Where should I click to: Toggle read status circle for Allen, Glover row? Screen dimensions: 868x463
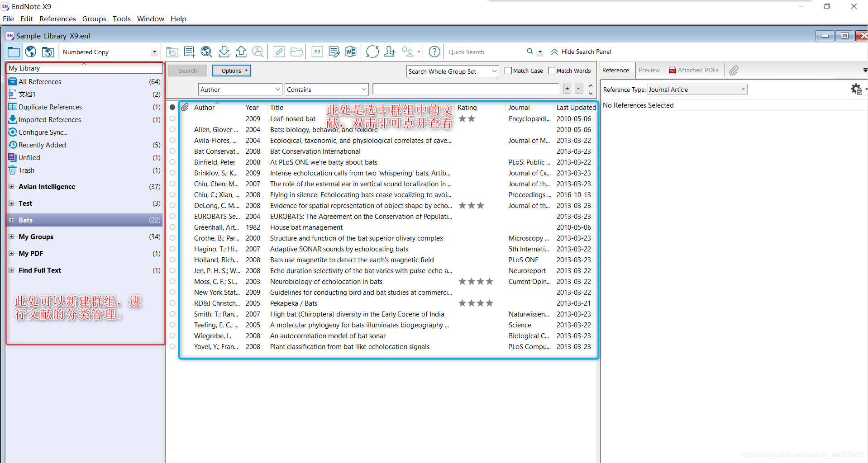point(172,129)
